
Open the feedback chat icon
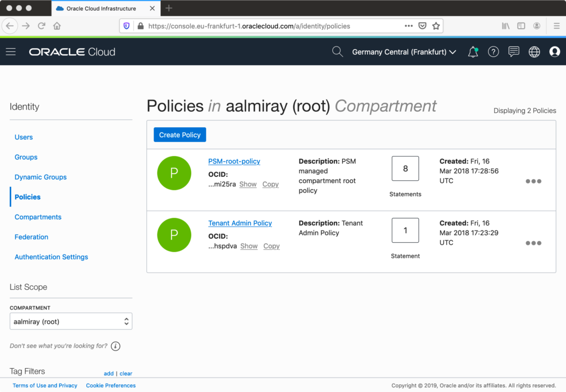[513, 51]
